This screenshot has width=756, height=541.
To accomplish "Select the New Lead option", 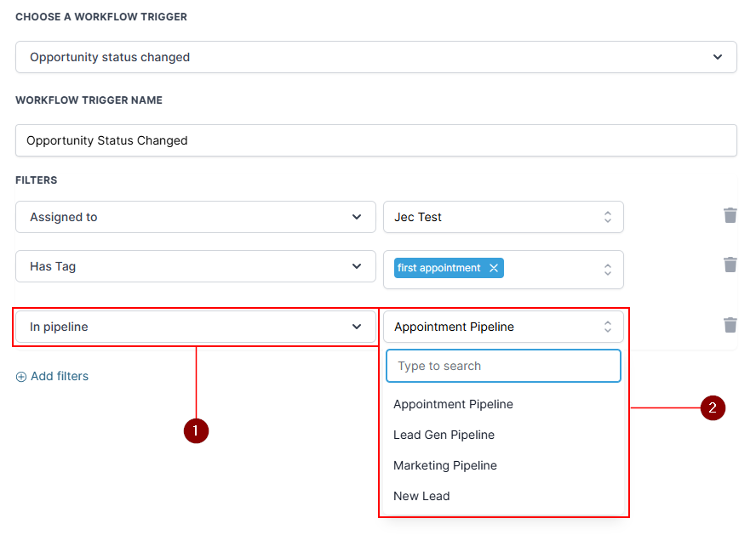I will coord(421,496).
